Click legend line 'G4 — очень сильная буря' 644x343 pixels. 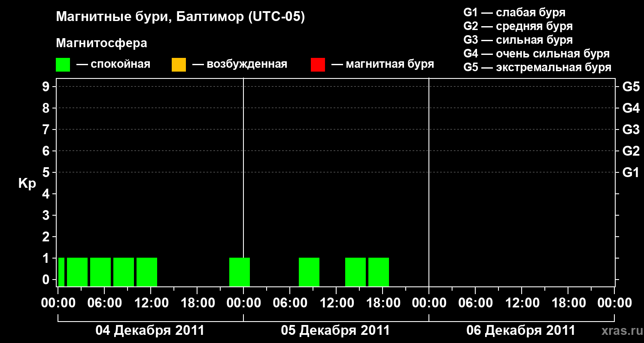click(537, 54)
